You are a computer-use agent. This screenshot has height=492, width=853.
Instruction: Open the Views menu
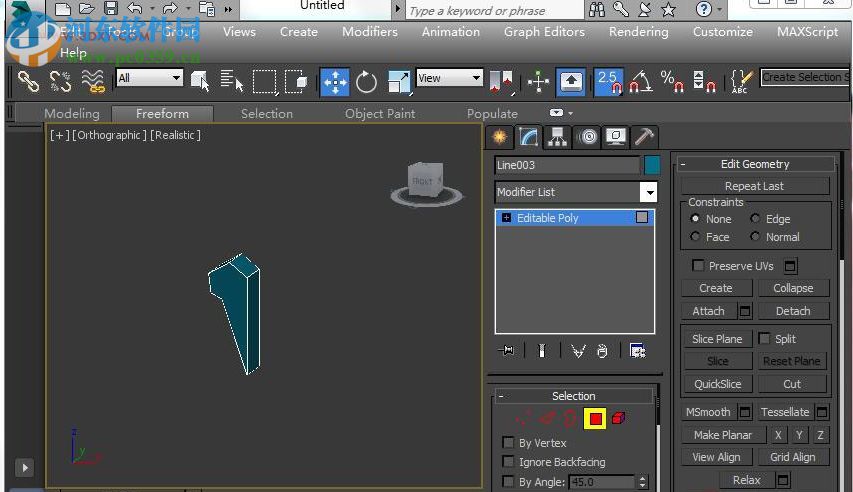pyautogui.click(x=239, y=32)
